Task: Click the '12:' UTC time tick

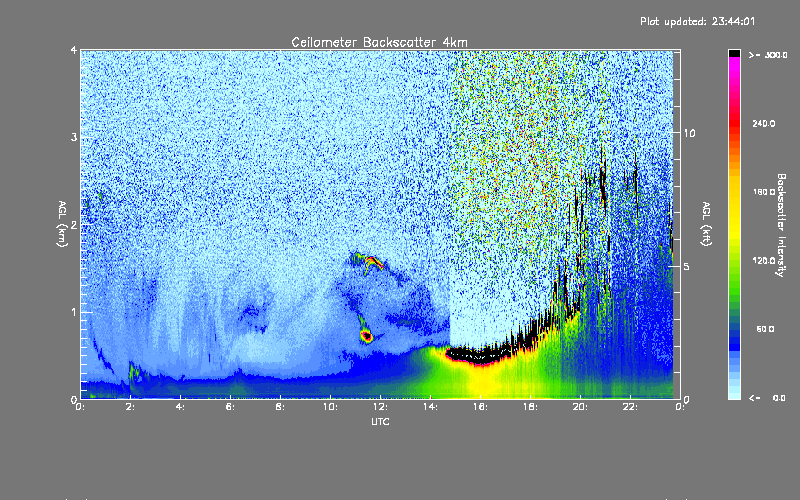Action: 381,407
